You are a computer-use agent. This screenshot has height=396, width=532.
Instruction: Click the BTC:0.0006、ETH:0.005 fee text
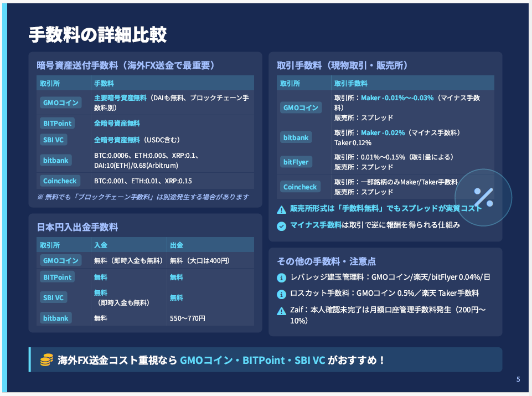coord(146,161)
